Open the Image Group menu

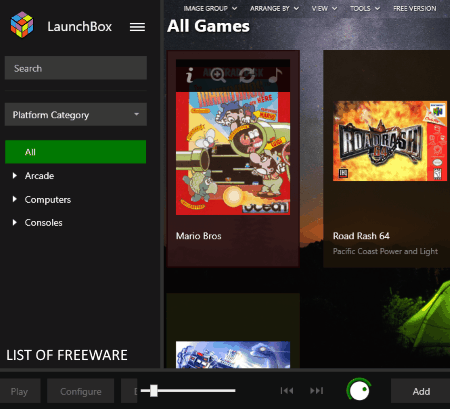[210, 8]
